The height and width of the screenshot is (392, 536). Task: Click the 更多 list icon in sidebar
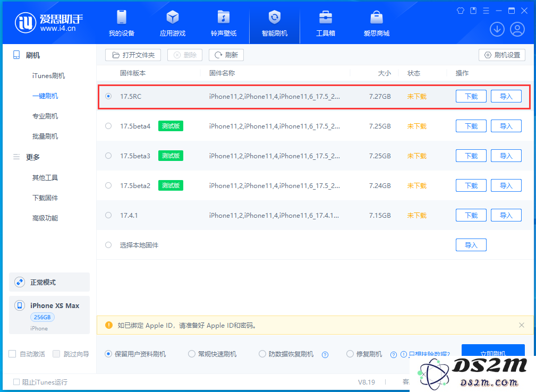16,157
